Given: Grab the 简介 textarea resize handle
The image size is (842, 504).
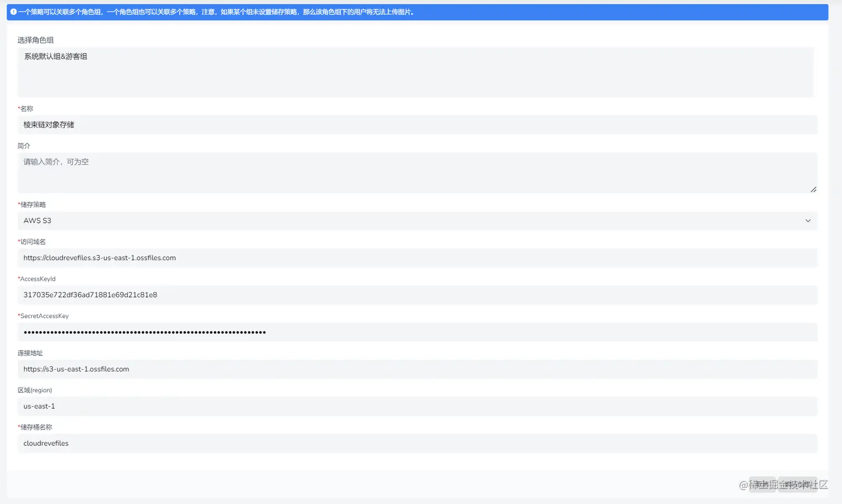Looking at the screenshot, I should click(x=814, y=189).
